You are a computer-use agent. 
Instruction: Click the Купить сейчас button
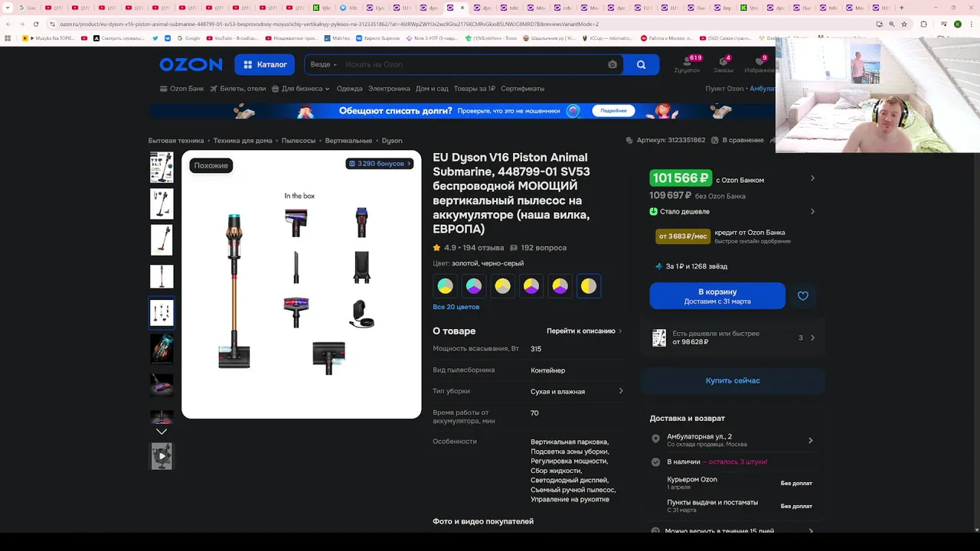click(x=733, y=380)
